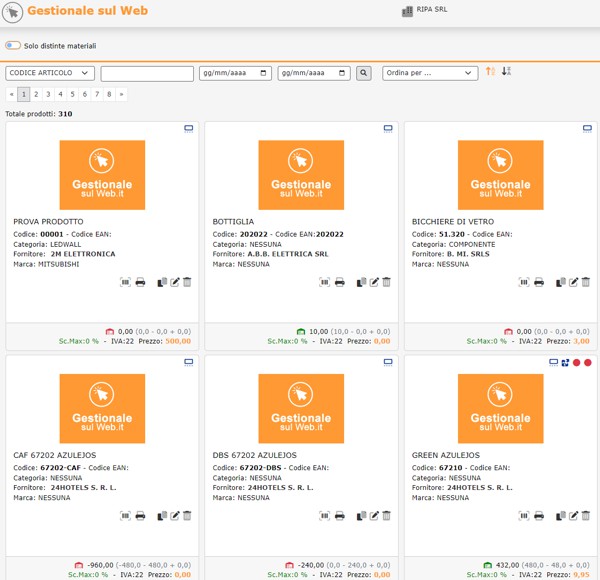Click the blue card icon on PROVA PRODOTTO
The image size is (600, 580).
(x=189, y=129)
